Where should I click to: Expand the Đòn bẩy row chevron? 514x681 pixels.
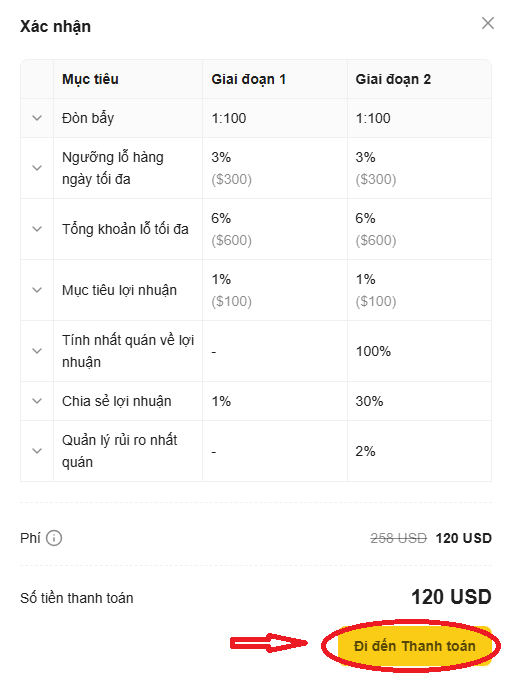tap(37, 118)
